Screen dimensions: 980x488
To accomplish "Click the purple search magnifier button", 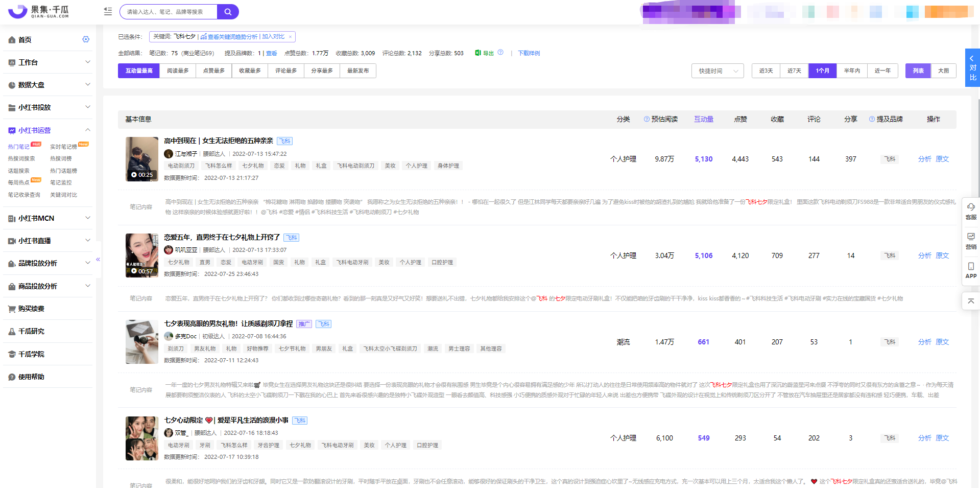I will (x=228, y=12).
